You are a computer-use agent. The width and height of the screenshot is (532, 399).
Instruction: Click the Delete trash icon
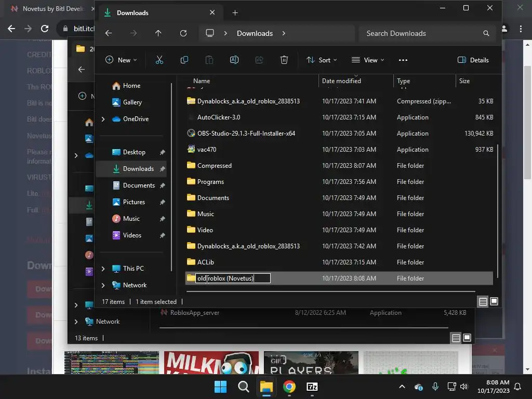[284, 60]
